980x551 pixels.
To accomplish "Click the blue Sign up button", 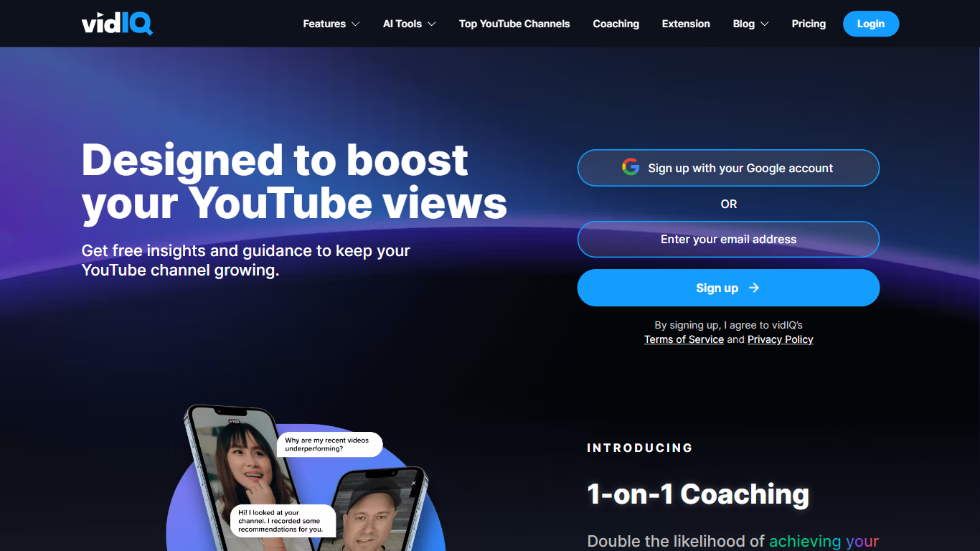I will point(728,288).
